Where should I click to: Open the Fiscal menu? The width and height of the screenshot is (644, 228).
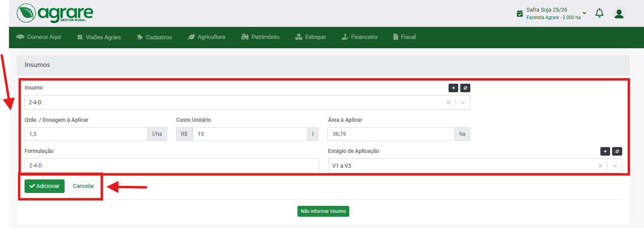pos(404,37)
